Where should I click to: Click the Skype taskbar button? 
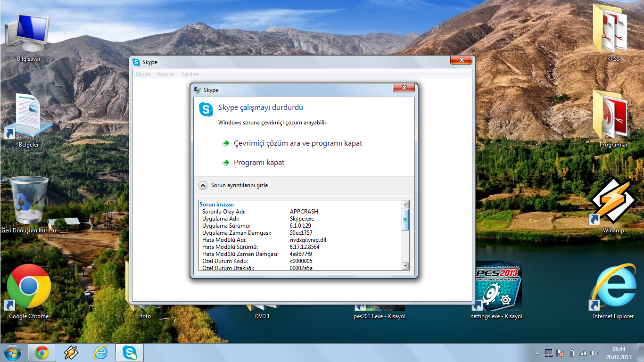(x=130, y=353)
